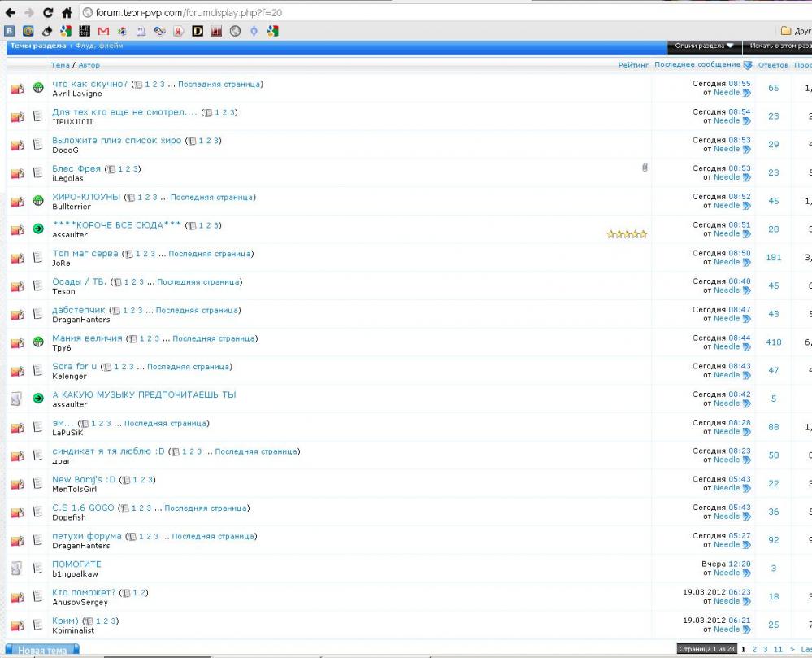Go to page 2 in bottom pagination

click(x=754, y=649)
